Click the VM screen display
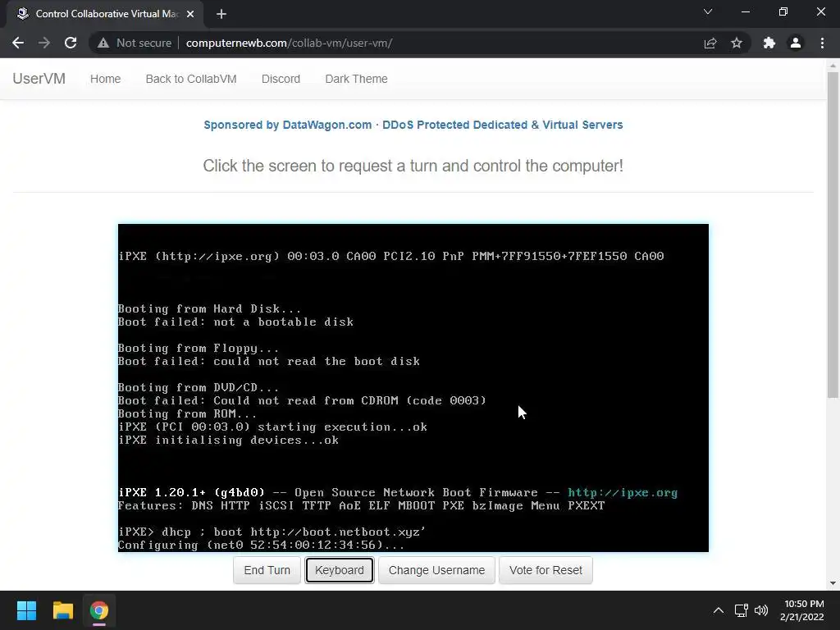The width and height of the screenshot is (840, 630). click(413, 388)
